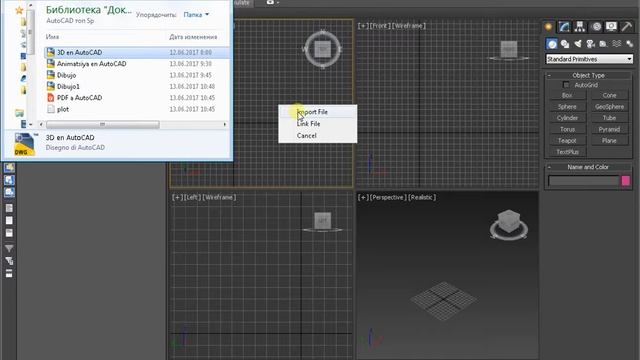Open the Display tab in command panel
The image size is (640, 360).
click(611, 27)
